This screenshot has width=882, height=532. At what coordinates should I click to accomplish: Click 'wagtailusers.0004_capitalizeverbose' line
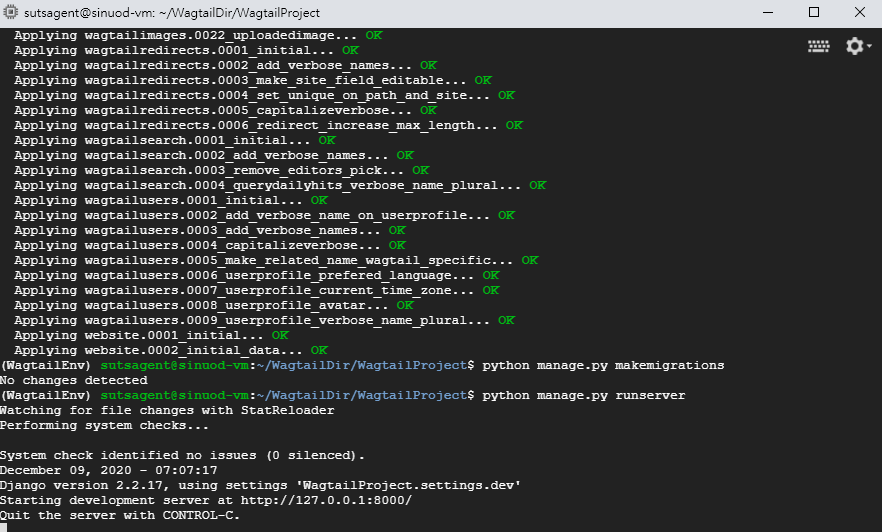pyautogui.click(x=210, y=245)
